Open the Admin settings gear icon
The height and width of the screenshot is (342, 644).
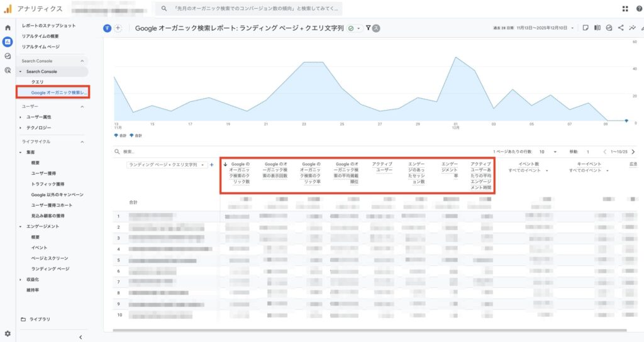(8, 333)
